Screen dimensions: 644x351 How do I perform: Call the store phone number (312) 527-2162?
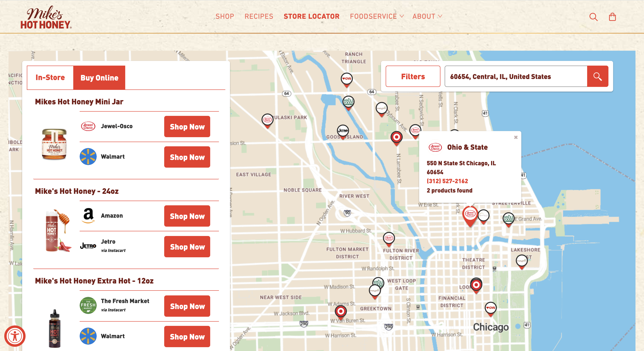[x=447, y=181]
